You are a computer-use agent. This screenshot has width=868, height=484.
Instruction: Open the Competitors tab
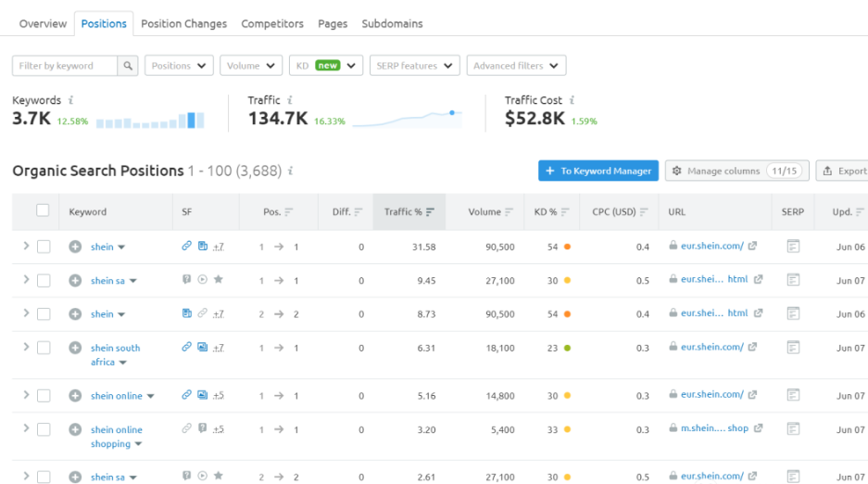pyautogui.click(x=272, y=23)
